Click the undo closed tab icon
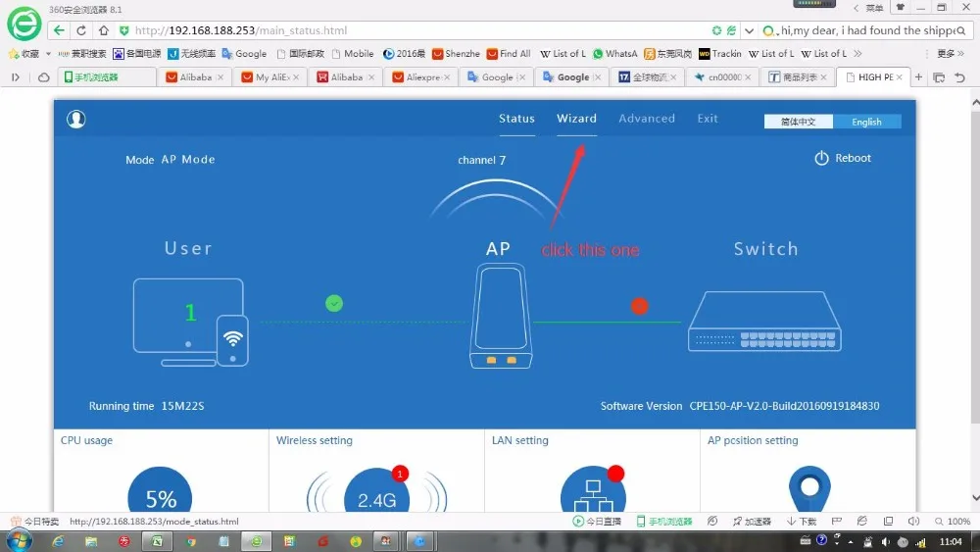Image resolution: width=980 pixels, height=552 pixels. tap(960, 77)
